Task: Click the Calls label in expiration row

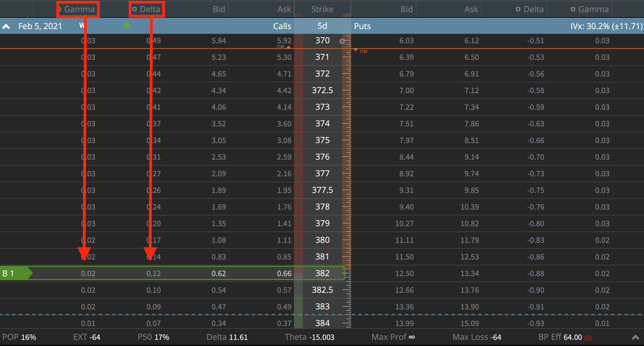Action: (282, 26)
